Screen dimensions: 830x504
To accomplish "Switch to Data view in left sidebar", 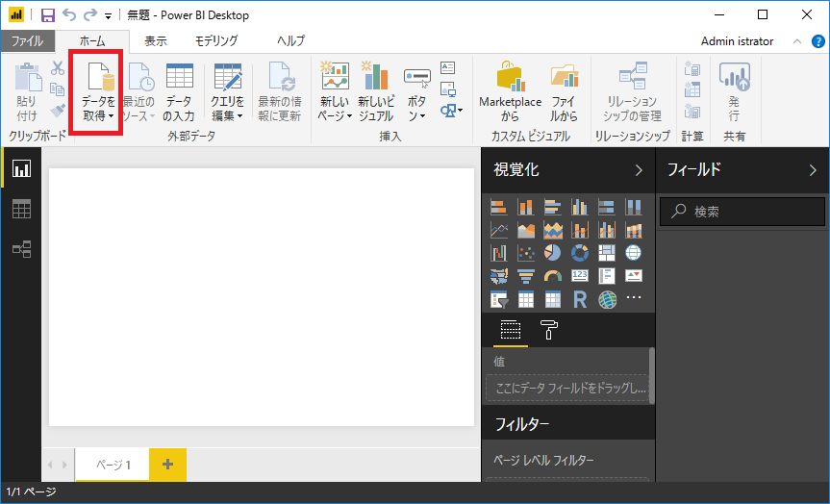I will point(22,209).
